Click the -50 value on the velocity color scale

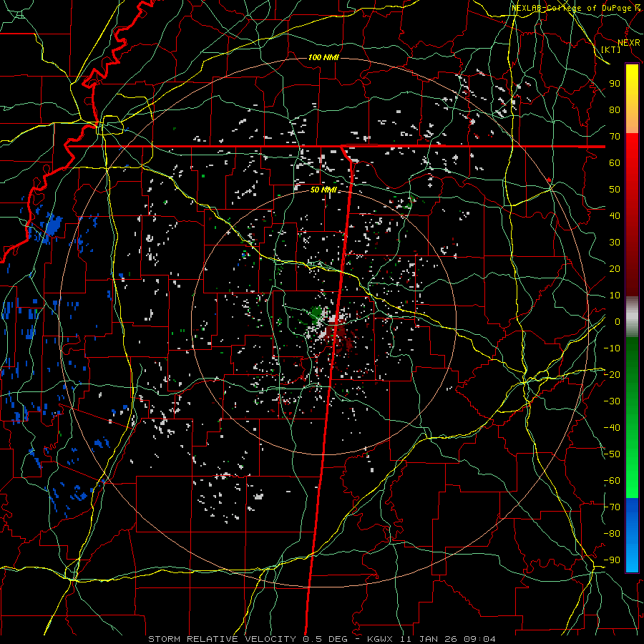[612, 454]
